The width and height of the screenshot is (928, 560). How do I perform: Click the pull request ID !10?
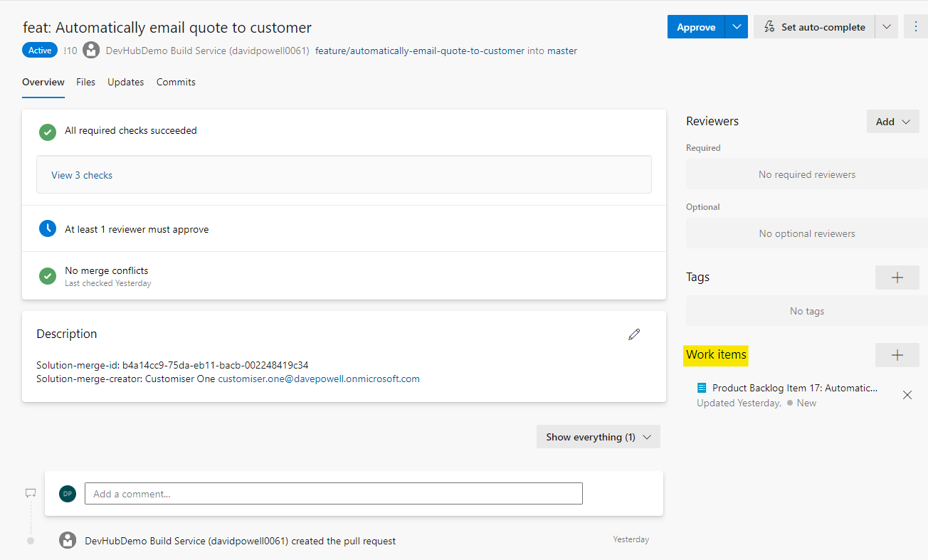[70, 51]
